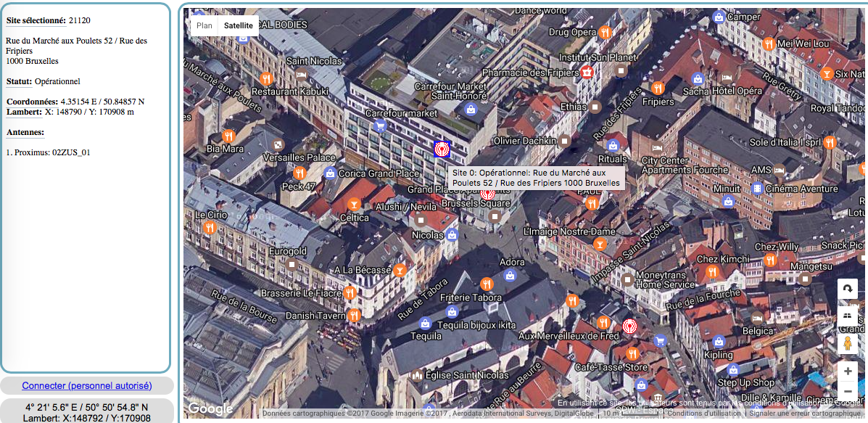Click the Minuit shop icon
The width and height of the screenshot is (868, 423).
point(729,202)
